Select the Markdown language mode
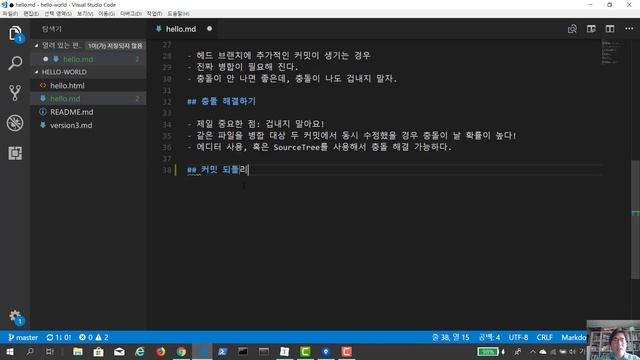640x360 pixels. 574,338
